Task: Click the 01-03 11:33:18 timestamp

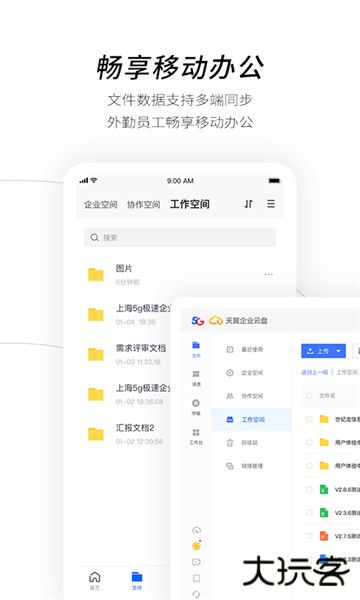Action: point(138,362)
